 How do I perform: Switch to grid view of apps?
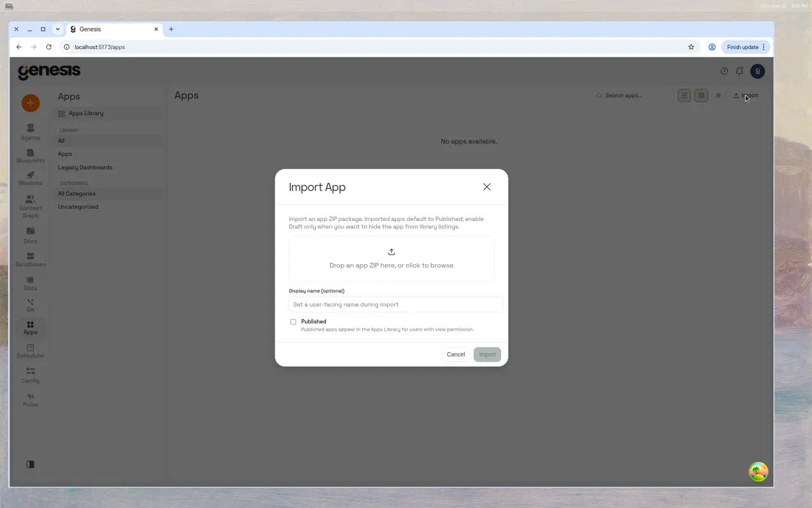tap(701, 95)
